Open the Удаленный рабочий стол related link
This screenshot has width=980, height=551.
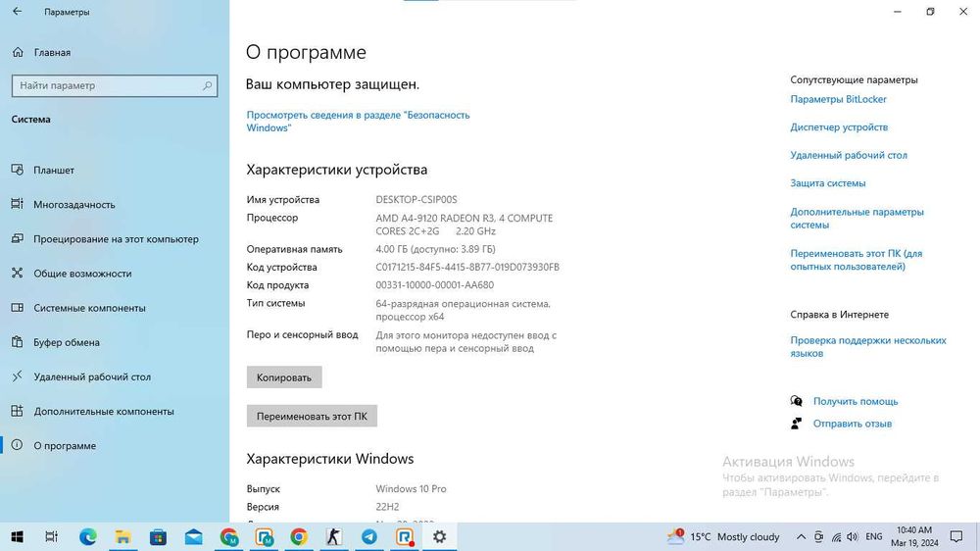[848, 155]
